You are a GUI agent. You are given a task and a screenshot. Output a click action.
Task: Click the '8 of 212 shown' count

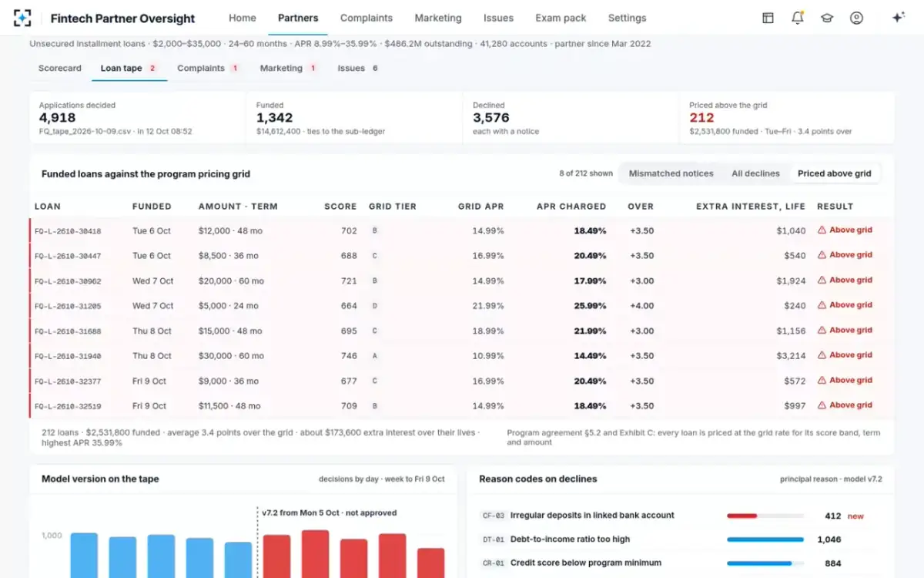point(586,173)
